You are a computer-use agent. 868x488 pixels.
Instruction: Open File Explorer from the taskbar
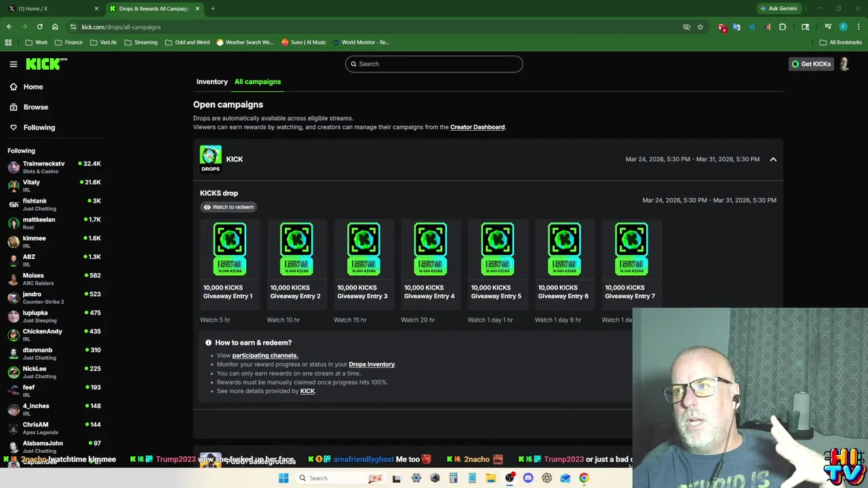coord(491,478)
